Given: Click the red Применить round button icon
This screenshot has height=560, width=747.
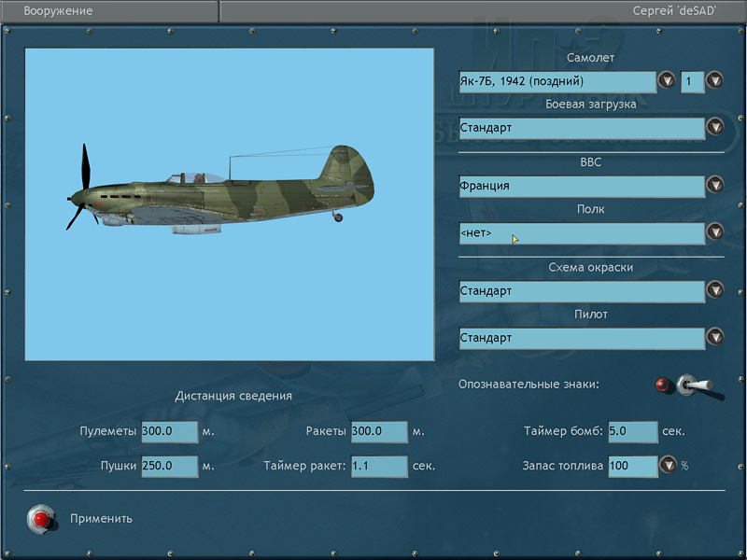Looking at the screenshot, I should pyautogui.click(x=41, y=518).
